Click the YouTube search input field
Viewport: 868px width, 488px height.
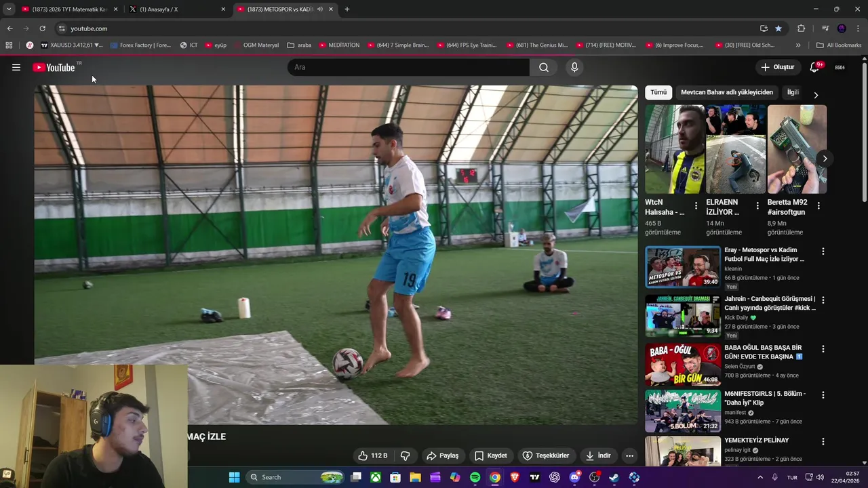(408, 67)
